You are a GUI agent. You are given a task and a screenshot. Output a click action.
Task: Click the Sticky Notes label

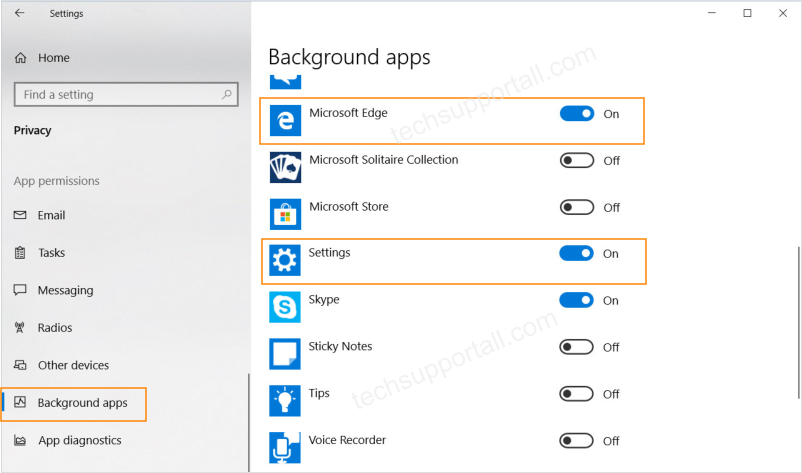[340, 346]
